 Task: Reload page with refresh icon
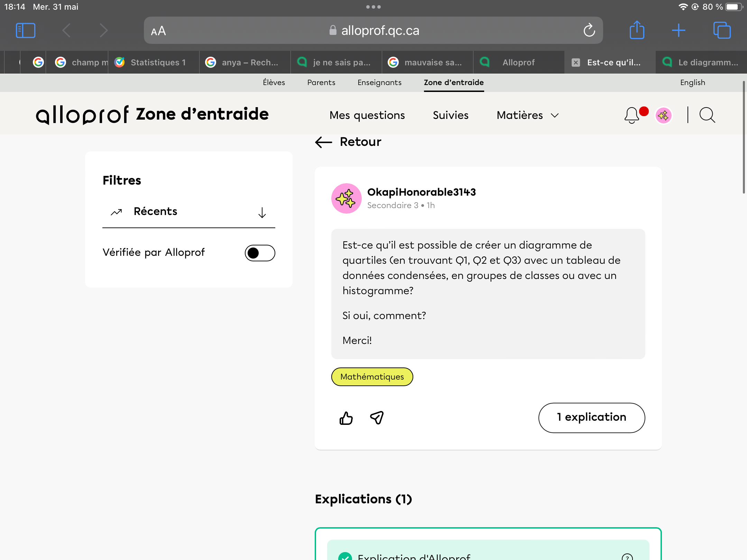click(589, 30)
